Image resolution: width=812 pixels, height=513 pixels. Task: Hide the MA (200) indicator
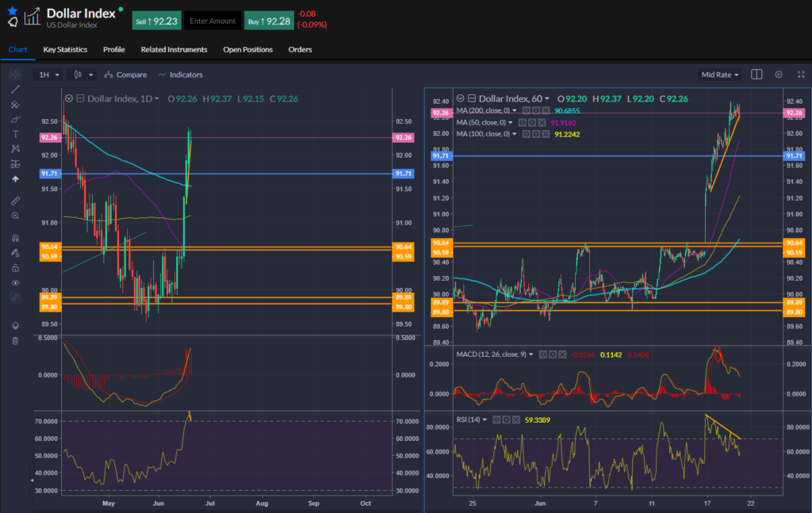(527, 110)
